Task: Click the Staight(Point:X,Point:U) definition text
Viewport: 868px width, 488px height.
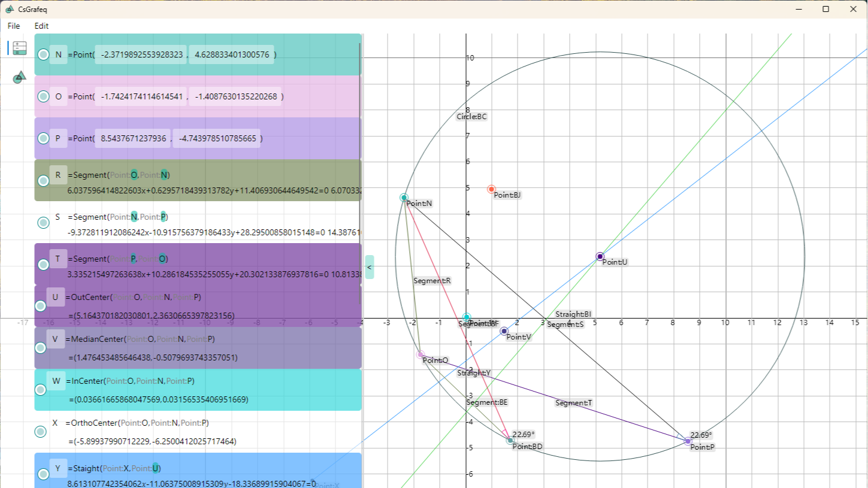Action: tap(114, 468)
